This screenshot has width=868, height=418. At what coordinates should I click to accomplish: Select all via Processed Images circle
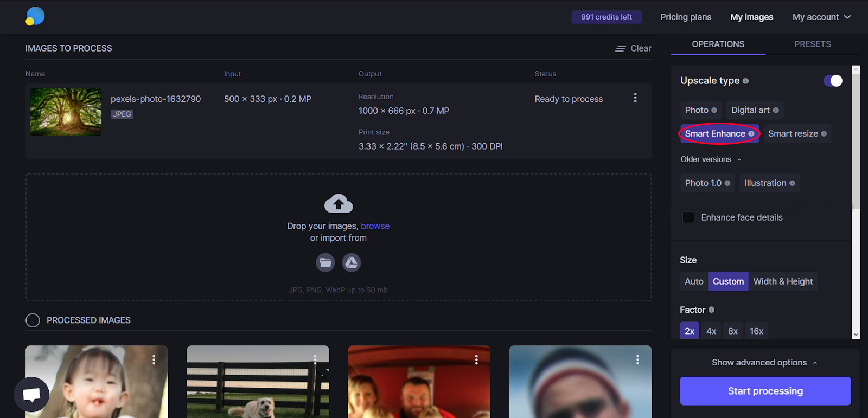[33, 320]
